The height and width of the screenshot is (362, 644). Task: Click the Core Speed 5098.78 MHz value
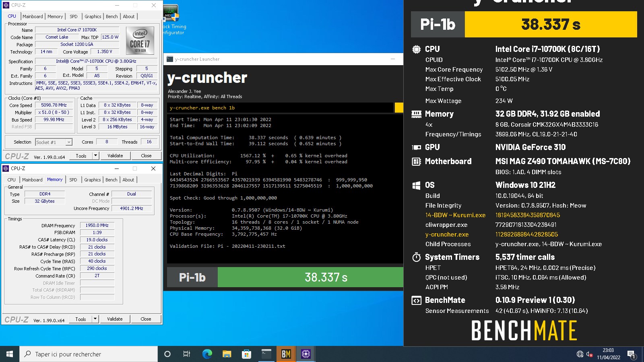54,105
